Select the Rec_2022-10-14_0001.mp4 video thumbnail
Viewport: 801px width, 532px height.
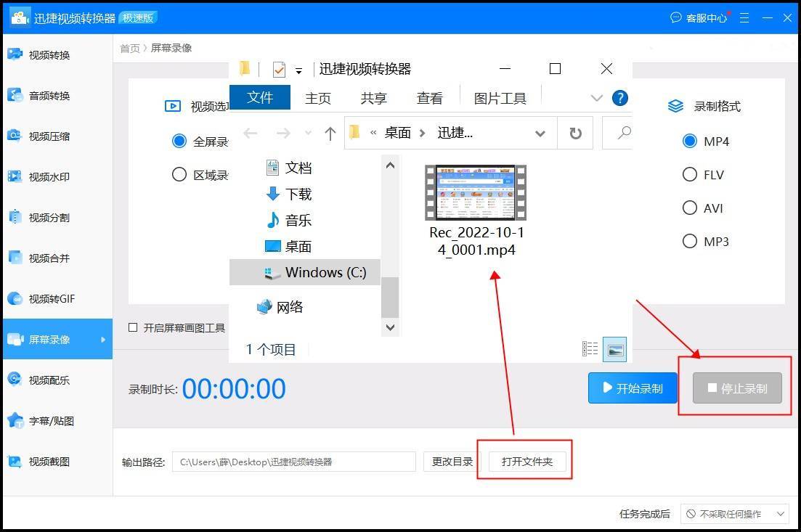point(474,192)
